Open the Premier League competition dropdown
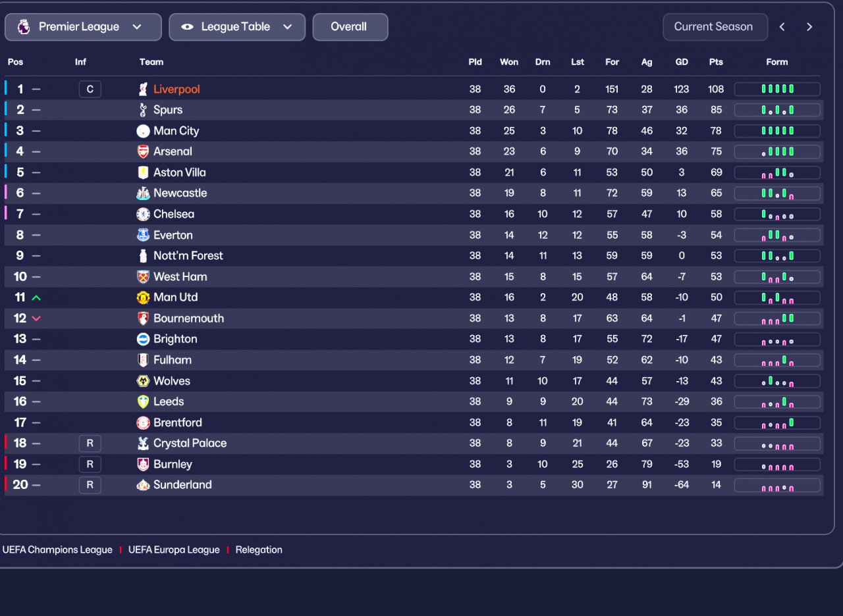The width and height of the screenshot is (843, 616). [x=83, y=27]
